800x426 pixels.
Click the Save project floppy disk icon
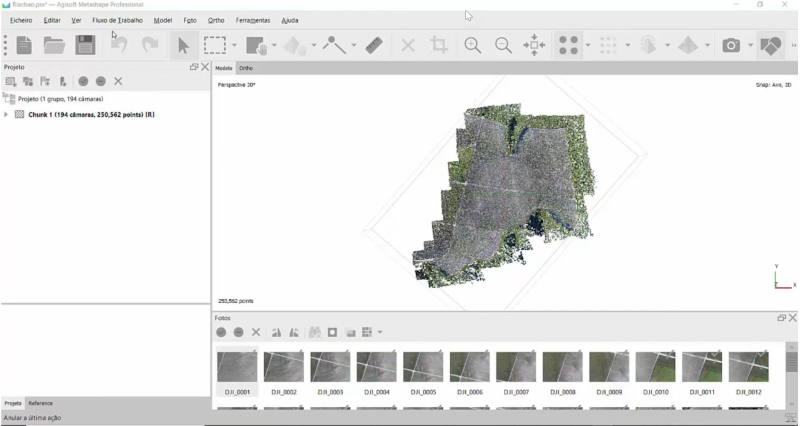[85, 45]
